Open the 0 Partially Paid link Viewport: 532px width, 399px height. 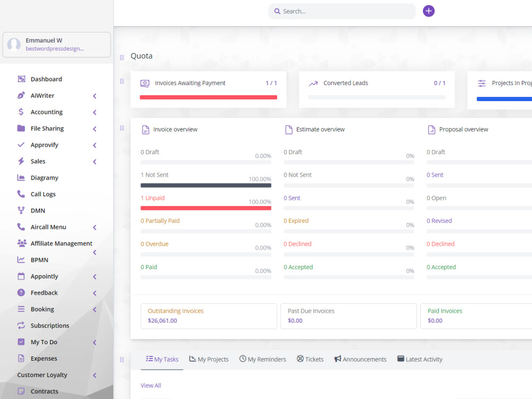click(x=160, y=221)
